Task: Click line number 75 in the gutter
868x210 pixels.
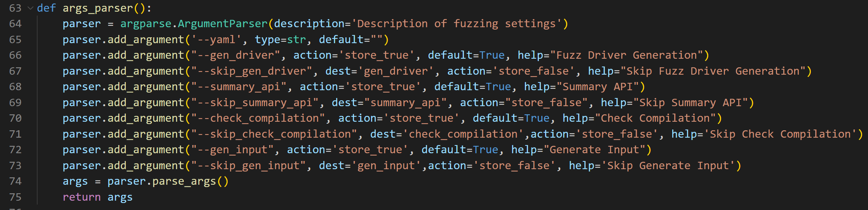Action: 15,197
